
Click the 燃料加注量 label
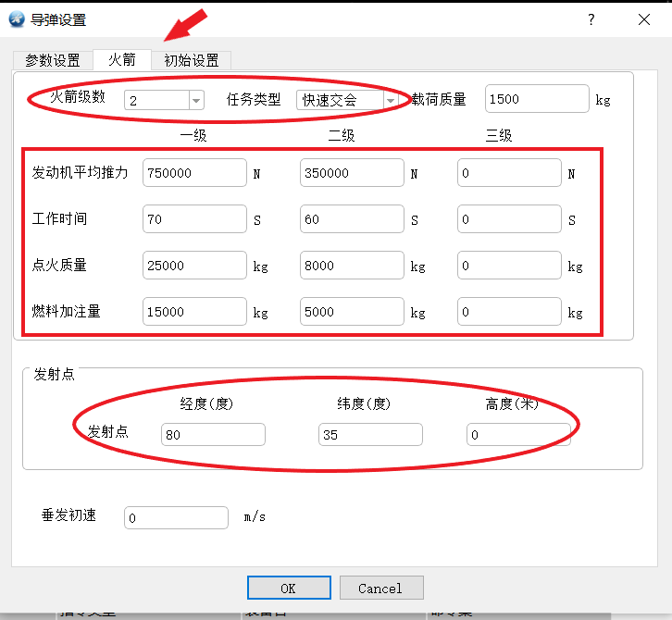[x=66, y=311]
